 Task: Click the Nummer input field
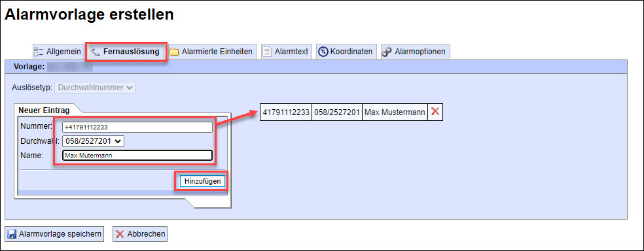(137, 127)
